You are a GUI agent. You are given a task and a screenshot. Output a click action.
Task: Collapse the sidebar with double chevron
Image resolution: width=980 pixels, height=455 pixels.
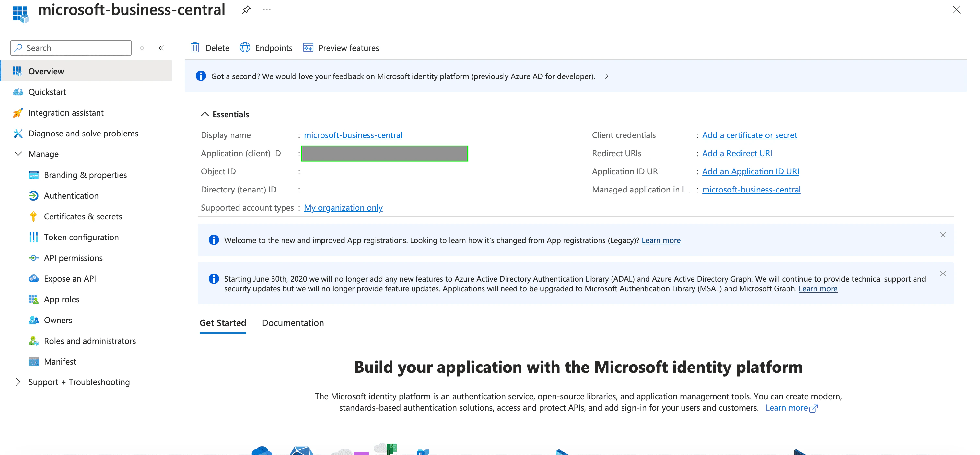point(161,48)
